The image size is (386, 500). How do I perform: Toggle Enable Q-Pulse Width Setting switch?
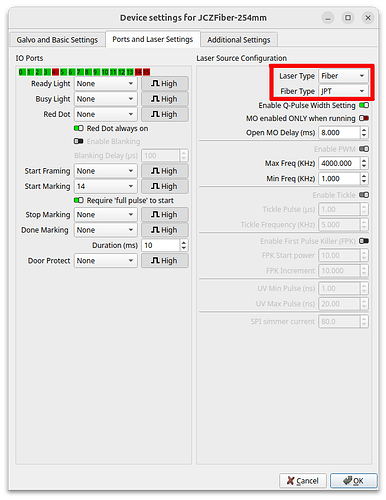(364, 105)
